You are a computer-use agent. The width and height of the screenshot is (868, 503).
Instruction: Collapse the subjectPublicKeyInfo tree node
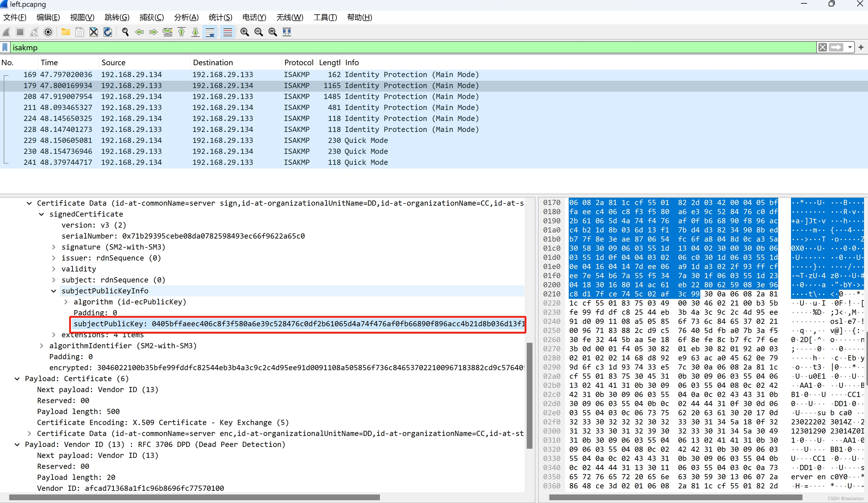click(54, 291)
